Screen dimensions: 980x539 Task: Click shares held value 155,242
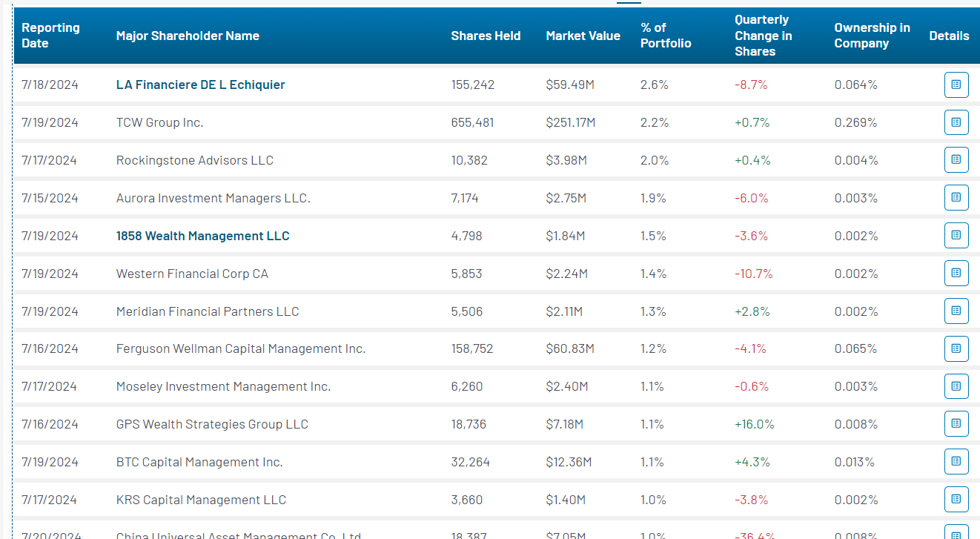tap(472, 85)
